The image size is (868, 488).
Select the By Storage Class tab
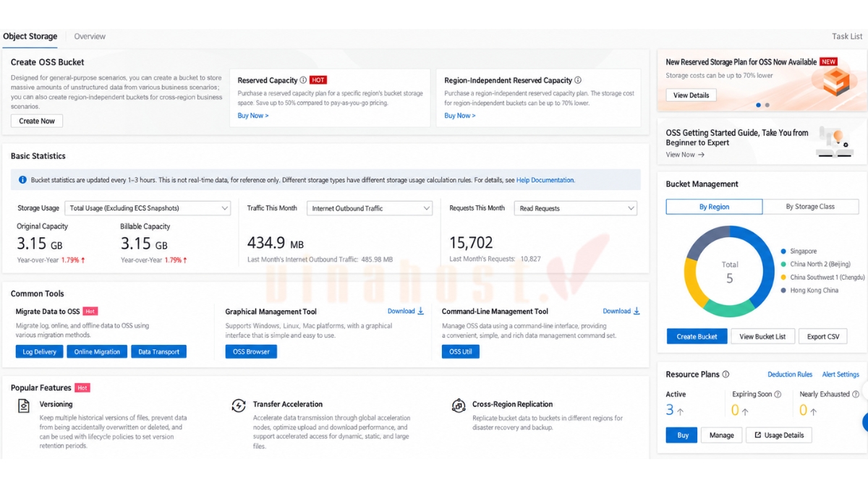coord(810,207)
